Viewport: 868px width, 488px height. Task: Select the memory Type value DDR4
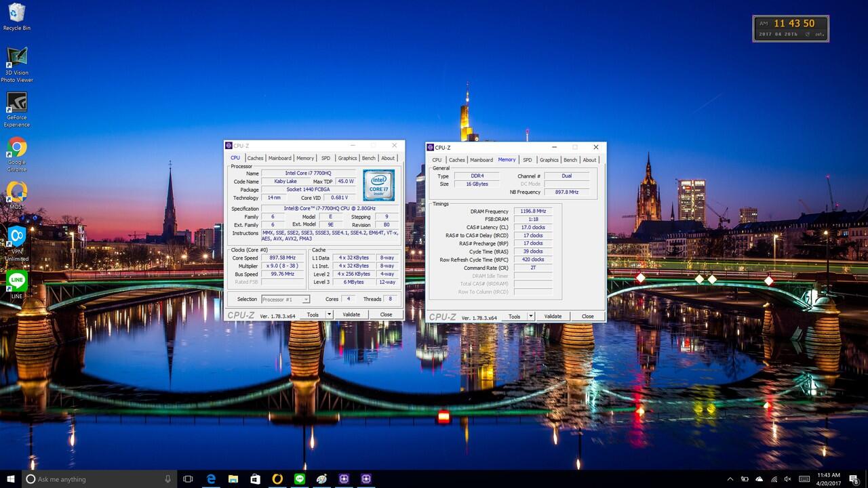[477, 176]
